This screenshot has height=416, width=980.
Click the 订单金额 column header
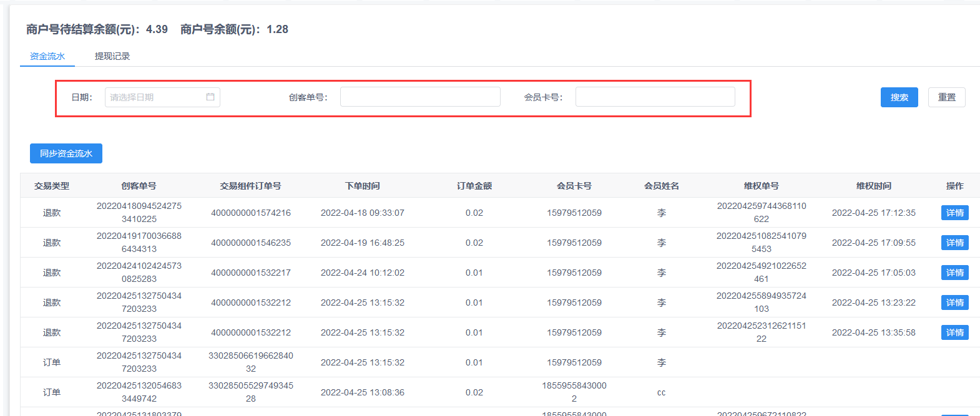(x=474, y=186)
